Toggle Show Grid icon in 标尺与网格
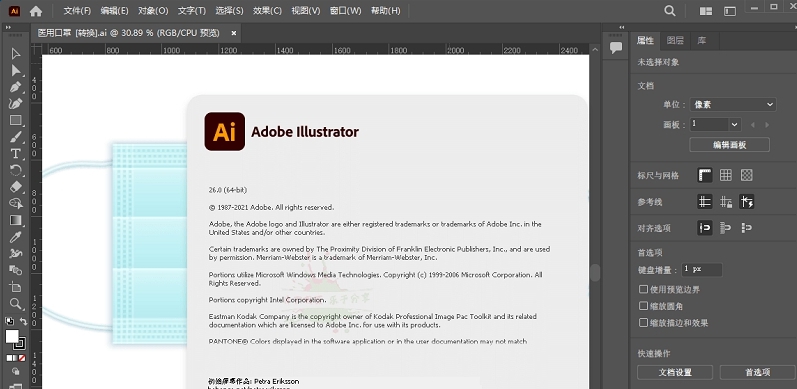 pos(726,175)
